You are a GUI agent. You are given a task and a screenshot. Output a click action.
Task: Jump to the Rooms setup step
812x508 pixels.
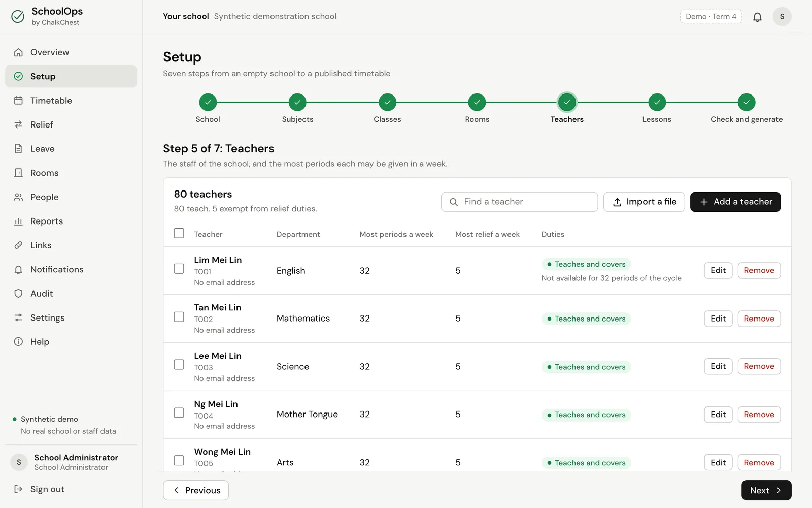[x=477, y=109]
